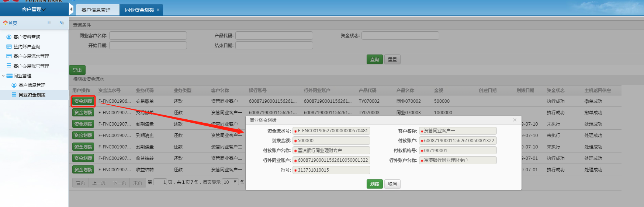
Task: Click the card icon of 客户交易流水管理
Action: pyautogui.click(x=9, y=56)
